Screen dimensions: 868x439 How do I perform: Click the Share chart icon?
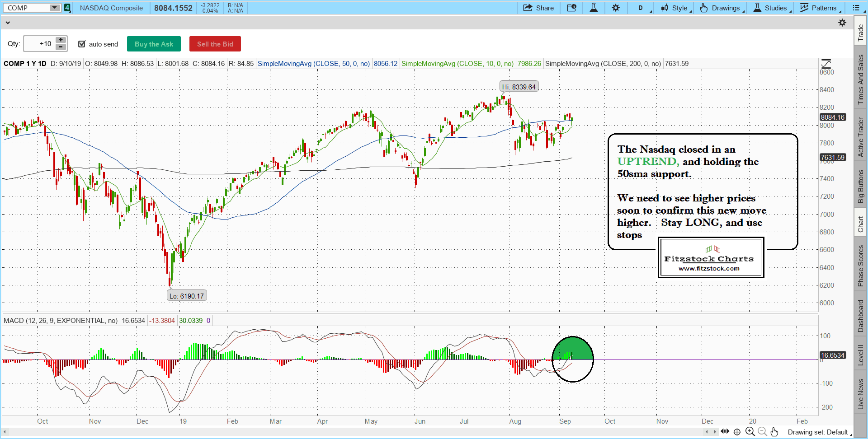pyautogui.click(x=538, y=8)
